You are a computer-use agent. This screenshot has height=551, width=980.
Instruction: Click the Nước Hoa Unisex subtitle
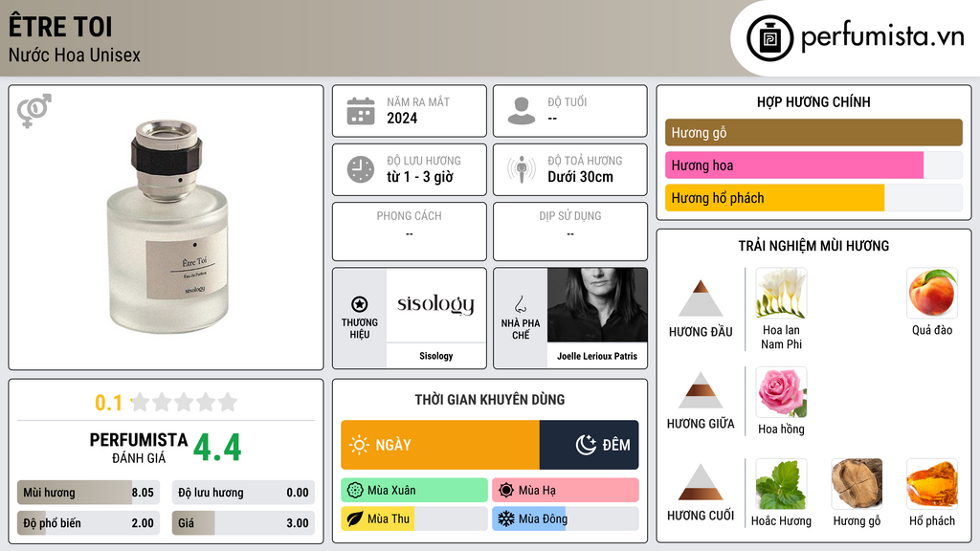click(75, 55)
